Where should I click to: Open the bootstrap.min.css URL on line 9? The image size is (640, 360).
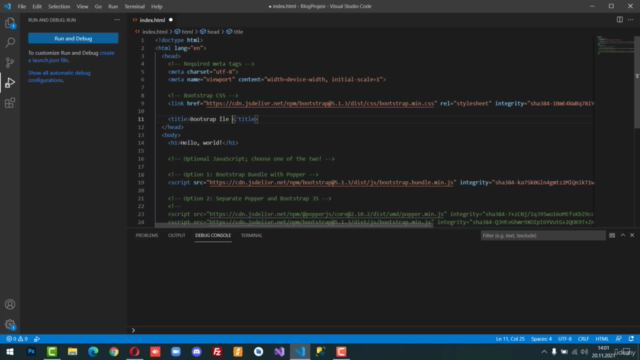pyautogui.click(x=320, y=104)
